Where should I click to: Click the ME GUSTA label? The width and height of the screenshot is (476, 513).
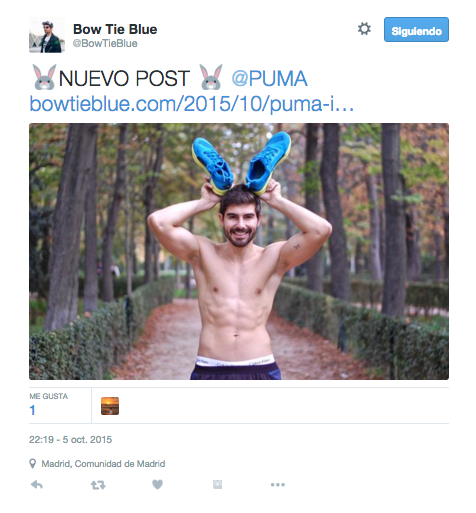tap(49, 396)
